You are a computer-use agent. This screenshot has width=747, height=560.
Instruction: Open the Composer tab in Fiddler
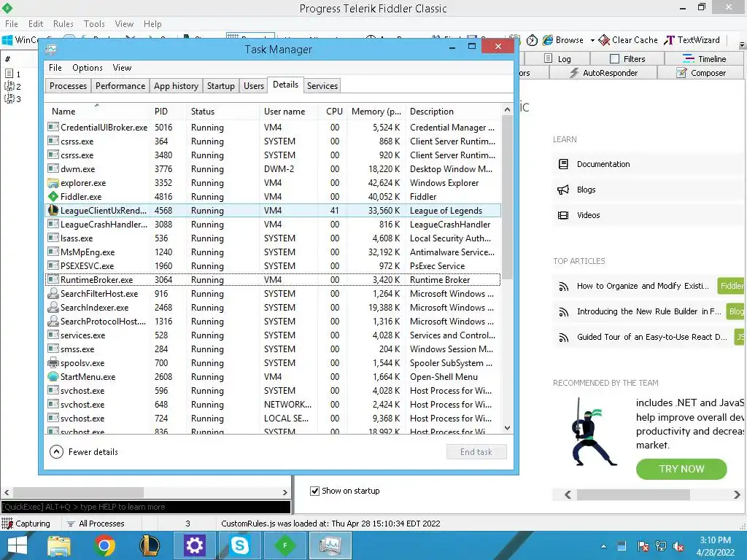click(701, 73)
